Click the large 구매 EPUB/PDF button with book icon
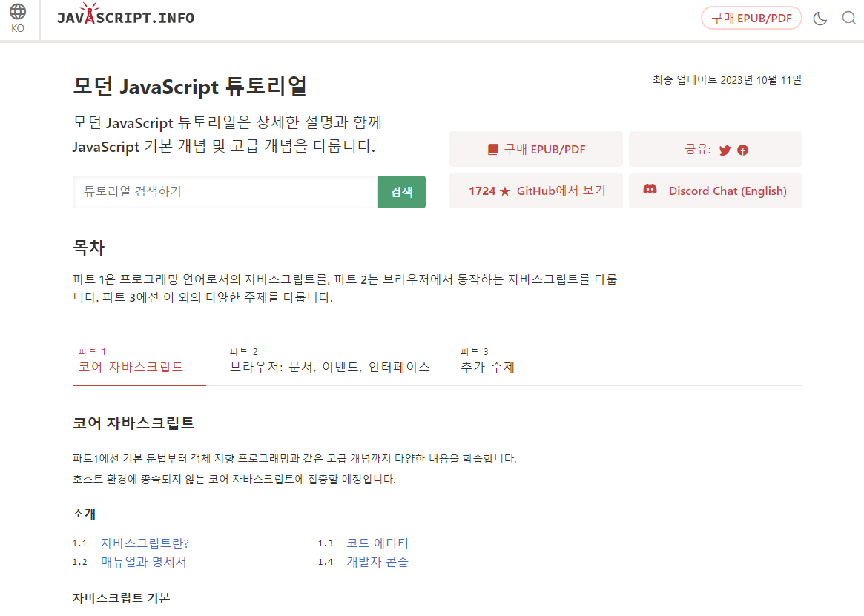Viewport: 864px width, 616px height. 536,149
